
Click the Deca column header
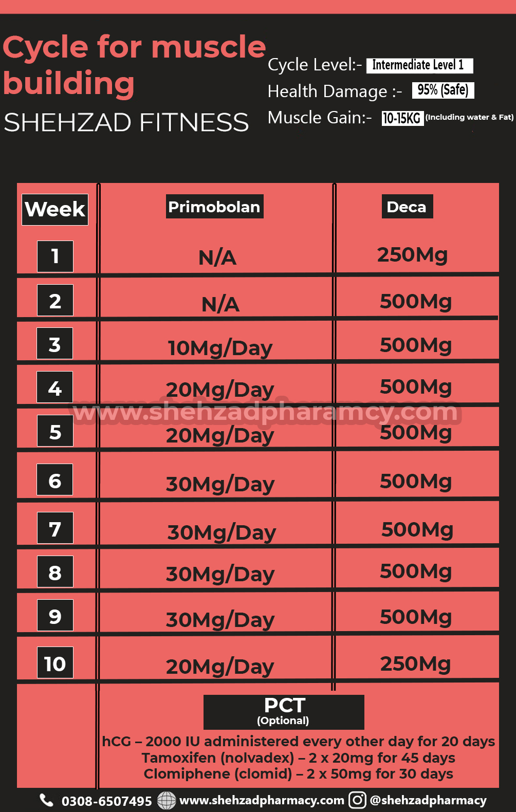click(407, 207)
